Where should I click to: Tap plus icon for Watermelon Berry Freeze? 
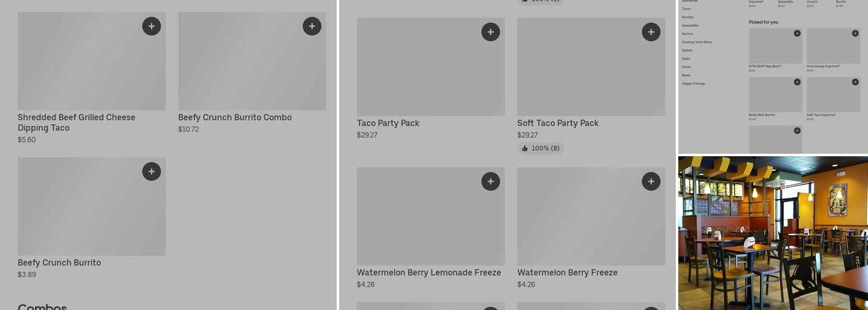tap(651, 182)
